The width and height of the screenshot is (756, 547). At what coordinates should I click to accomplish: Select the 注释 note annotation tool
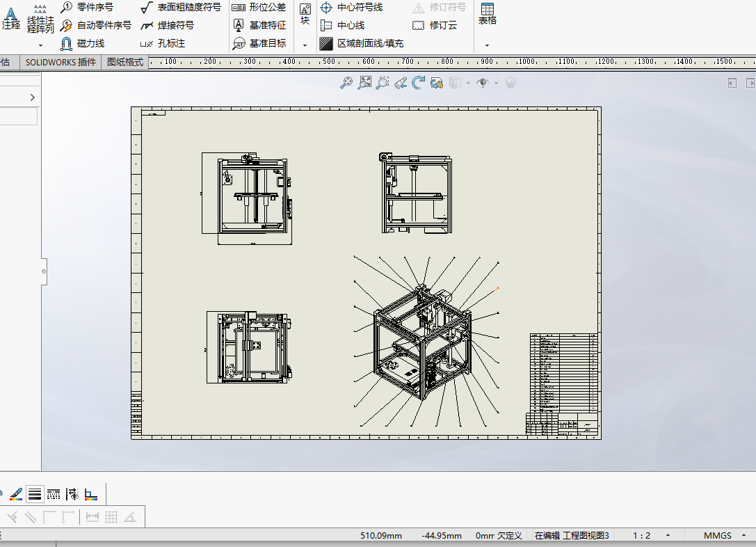[x=10, y=18]
